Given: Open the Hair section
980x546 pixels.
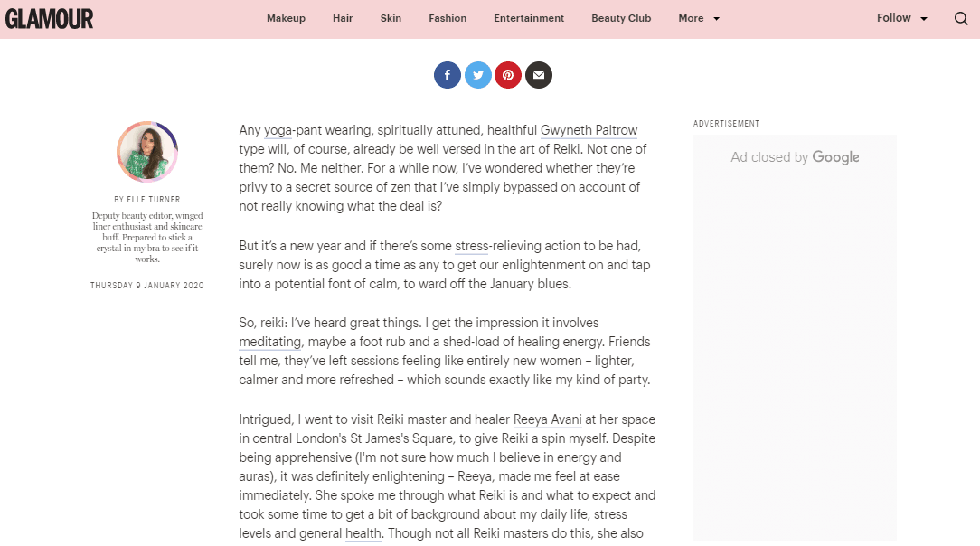Looking at the screenshot, I should click(343, 18).
